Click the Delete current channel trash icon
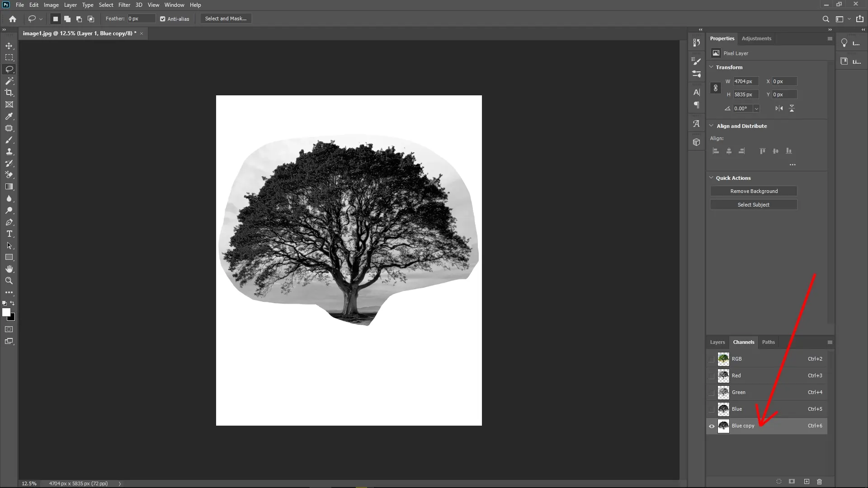The image size is (868, 488). click(820, 482)
